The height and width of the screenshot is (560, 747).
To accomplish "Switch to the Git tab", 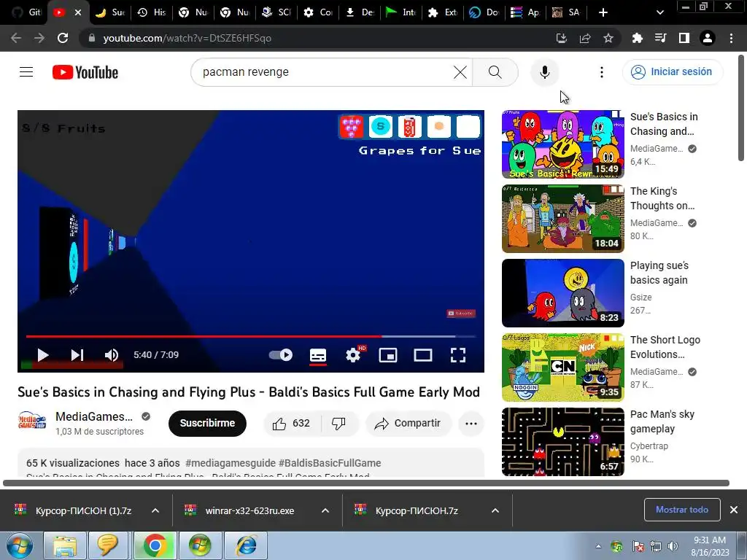I will [x=27, y=12].
